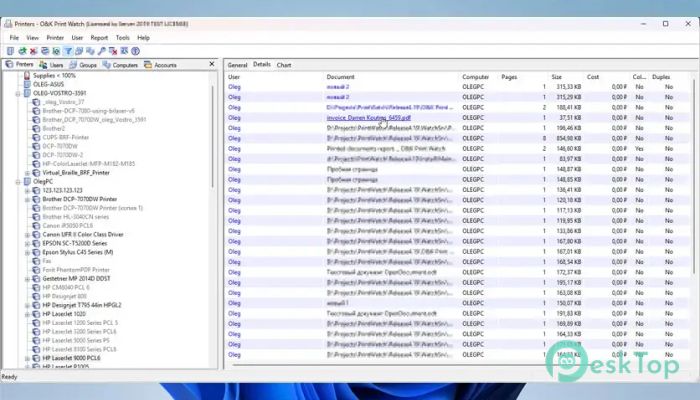Click the left tree panel vertical scrollbar
This screenshot has height=400, width=700.
point(212,138)
